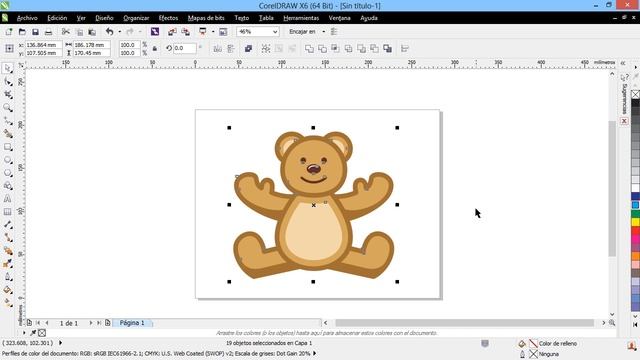The image size is (640, 360).
Task: Open the Archivo menu
Action: tap(27, 18)
